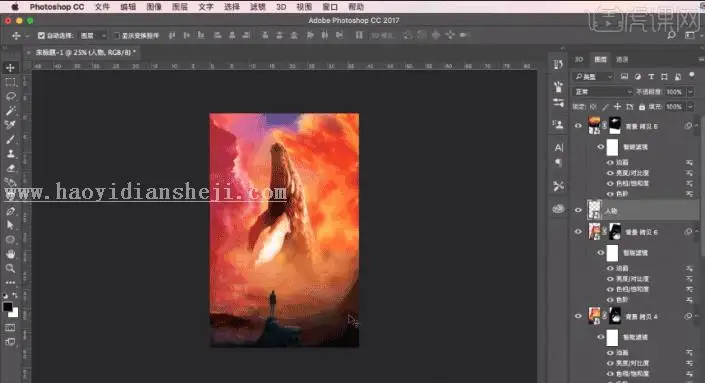This screenshot has height=383, width=705.
Task: Click the 人物 layer thumbnail
Action: [x=594, y=209]
